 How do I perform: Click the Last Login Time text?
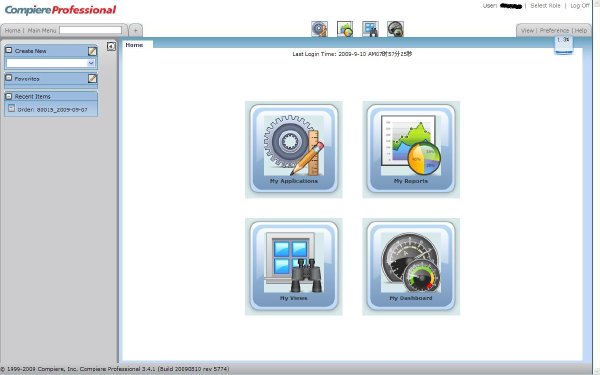tap(352, 54)
